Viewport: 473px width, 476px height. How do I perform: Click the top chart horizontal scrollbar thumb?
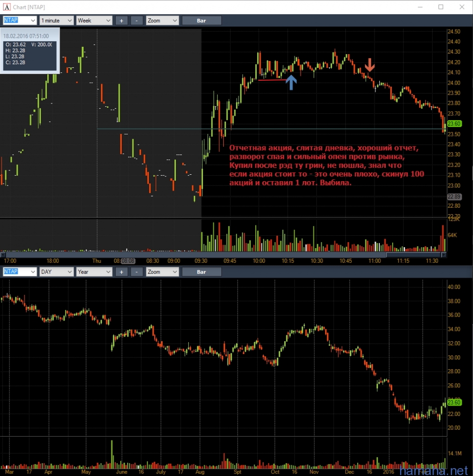click(x=413, y=254)
